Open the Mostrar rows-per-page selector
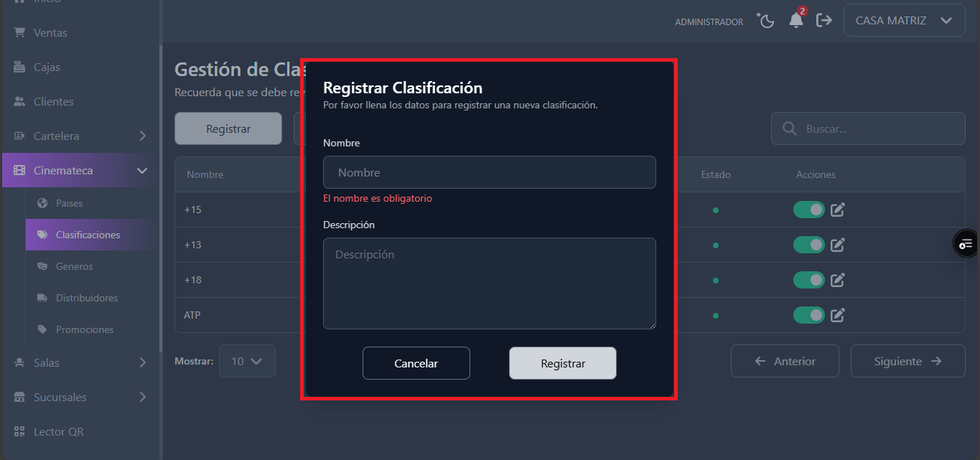 point(247,361)
